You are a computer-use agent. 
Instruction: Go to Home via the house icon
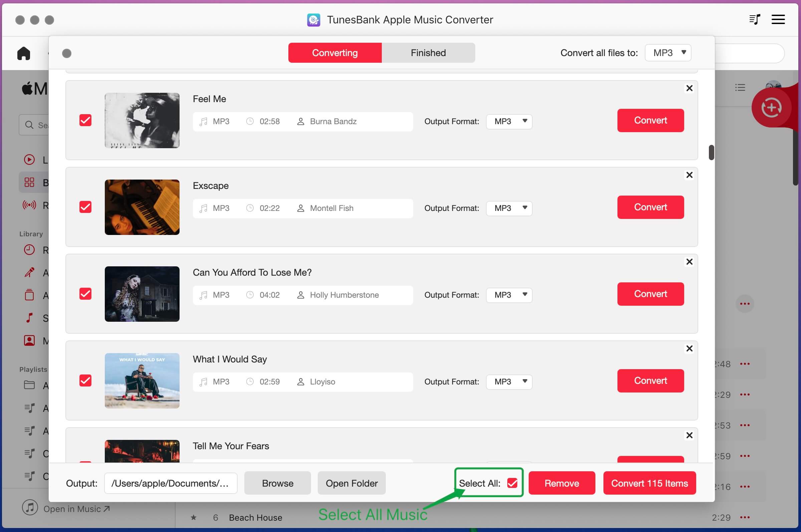24,53
